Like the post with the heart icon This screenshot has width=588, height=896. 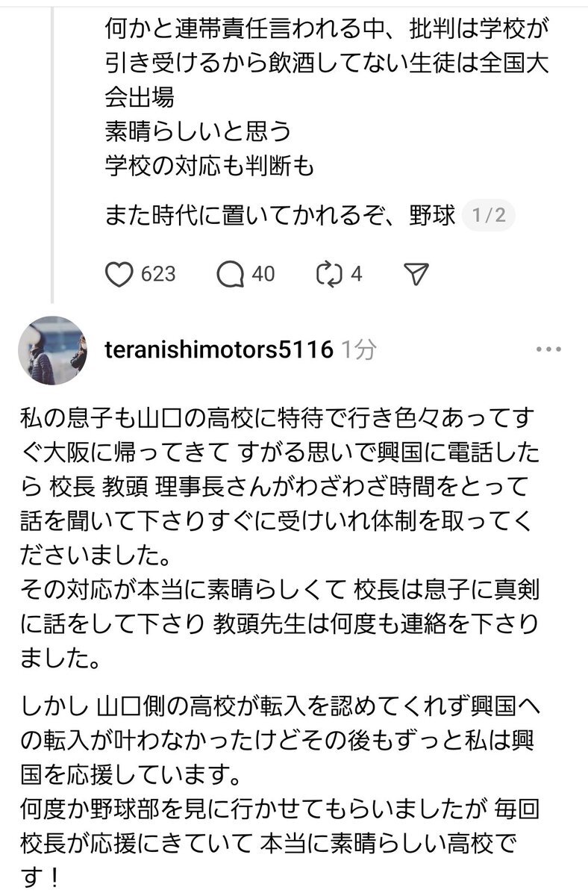pos(119,275)
